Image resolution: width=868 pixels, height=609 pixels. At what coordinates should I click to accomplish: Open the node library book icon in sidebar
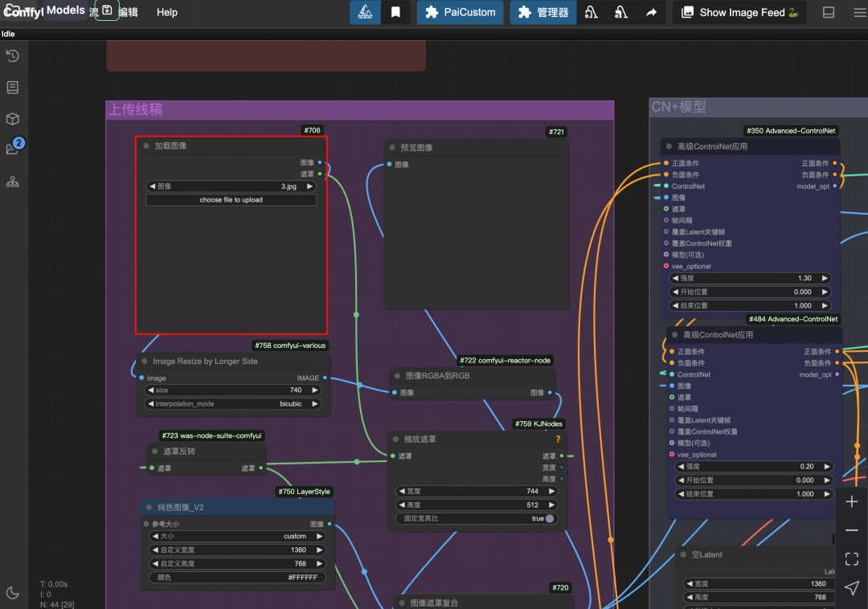point(13,88)
